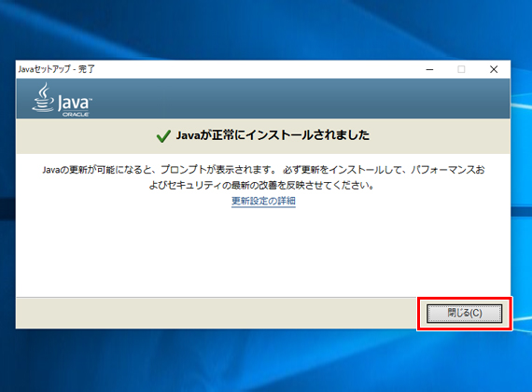The width and height of the screenshot is (532, 392).
Task: Click the blue header banner's empty area
Action: 299,98
